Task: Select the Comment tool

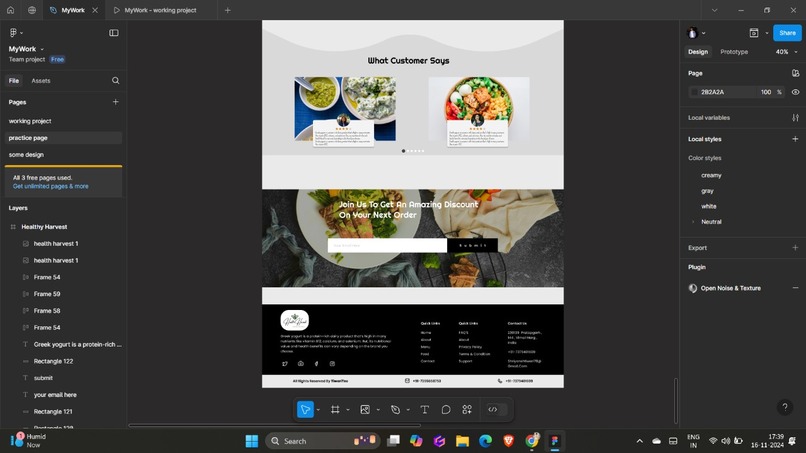Action: click(446, 409)
